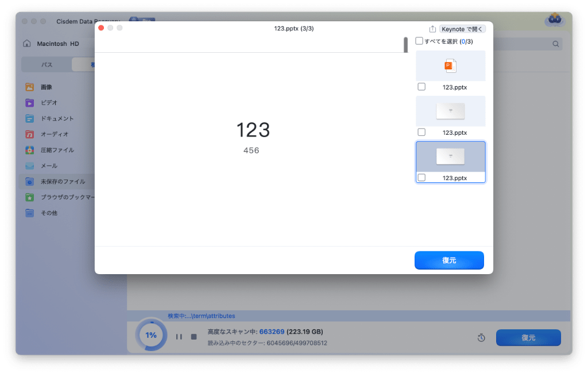Open the file with the Keynote button
Viewport: 588px width, 374px height.
[x=462, y=29]
